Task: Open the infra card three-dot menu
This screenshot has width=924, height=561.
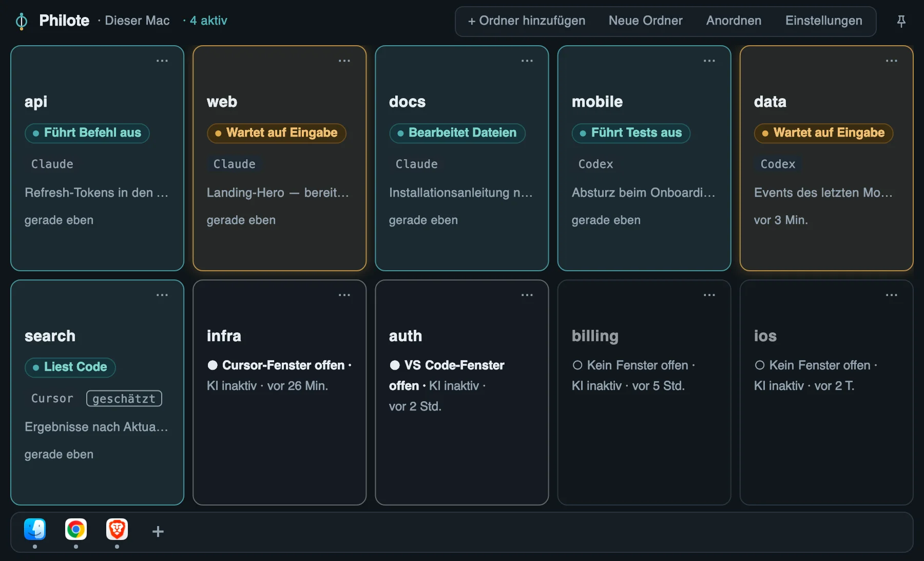Action: click(344, 295)
